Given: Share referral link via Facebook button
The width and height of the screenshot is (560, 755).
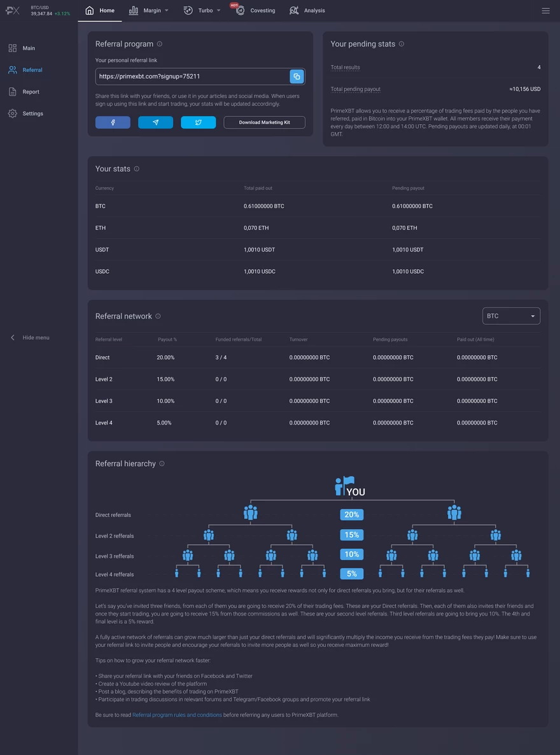Looking at the screenshot, I should pos(113,122).
